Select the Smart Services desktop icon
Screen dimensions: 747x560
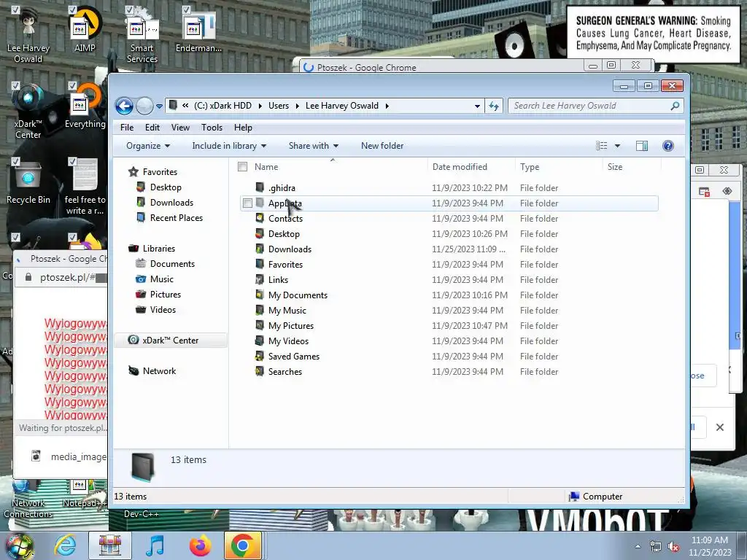[142, 34]
